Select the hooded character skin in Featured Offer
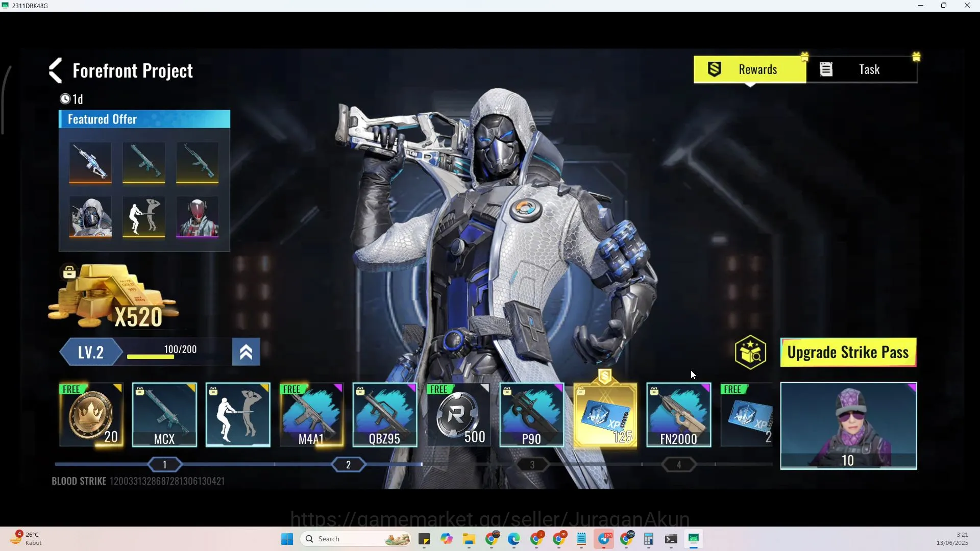This screenshot has height=551, width=980. pyautogui.click(x=90, y=217)
